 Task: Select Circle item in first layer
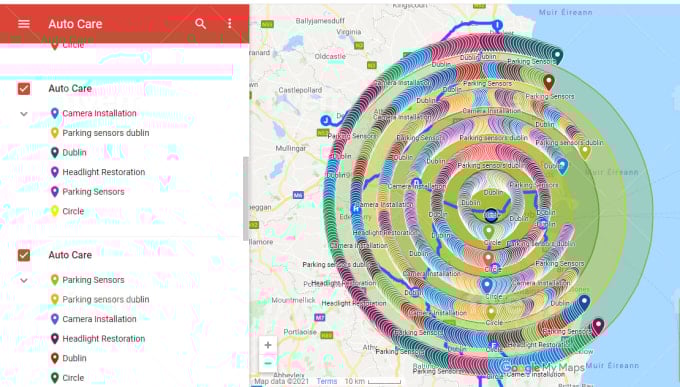pyautogui.click(x=73, y=211)
